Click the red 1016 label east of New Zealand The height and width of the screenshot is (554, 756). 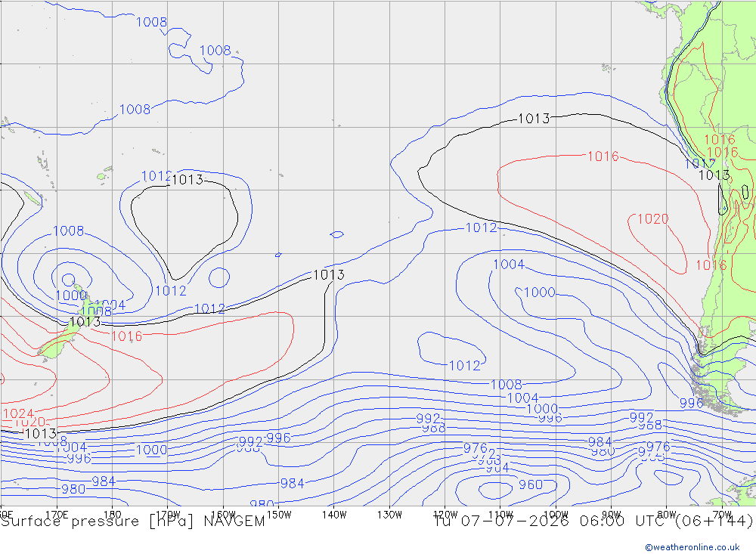click(127, 336)
